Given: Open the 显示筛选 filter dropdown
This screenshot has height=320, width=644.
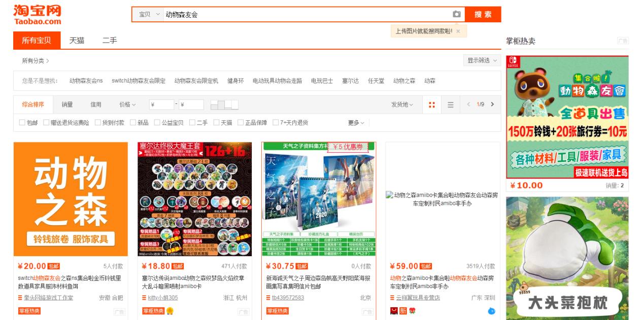Looking at the screenshot, I should (x=480, y=60).
